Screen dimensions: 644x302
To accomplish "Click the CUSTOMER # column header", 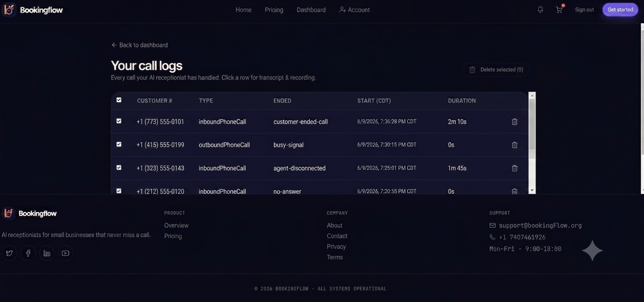I will click(155, 101).
